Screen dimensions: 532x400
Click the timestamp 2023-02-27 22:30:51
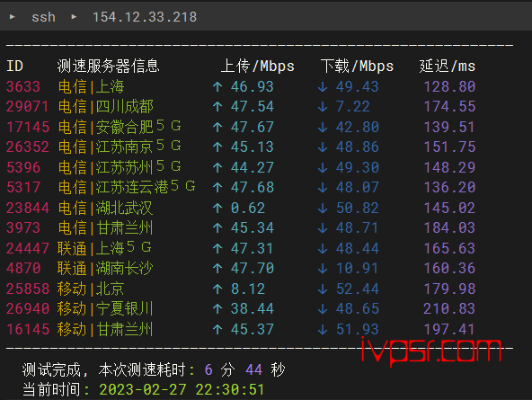pos(182,389)
